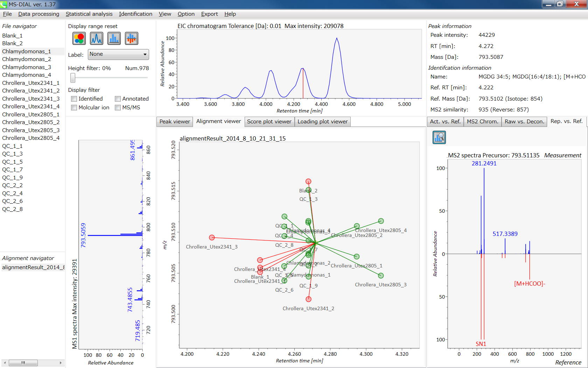Viewport: 588px width, 368px height.
Task: Select Chrollera_Utex2805_2 file in navigator
Action: click(31, 122)
